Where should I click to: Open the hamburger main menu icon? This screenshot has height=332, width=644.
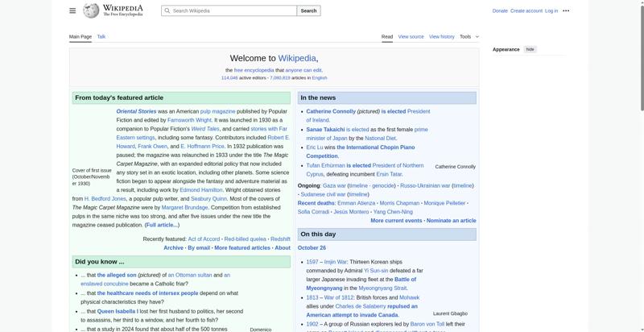point(72,10)
